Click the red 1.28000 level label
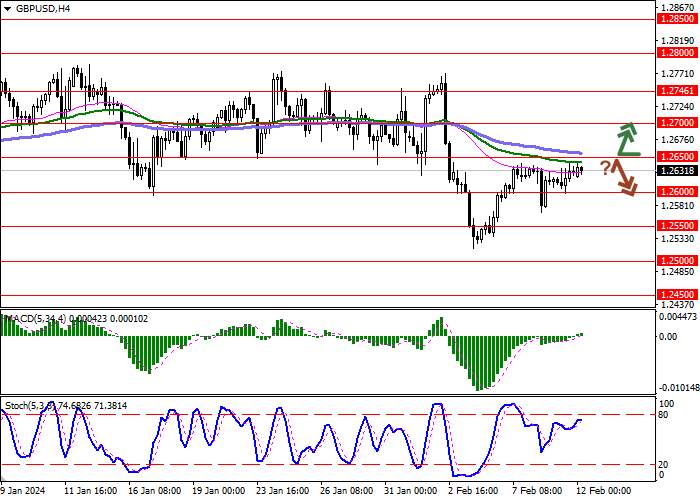 click(x=677, y=53)
